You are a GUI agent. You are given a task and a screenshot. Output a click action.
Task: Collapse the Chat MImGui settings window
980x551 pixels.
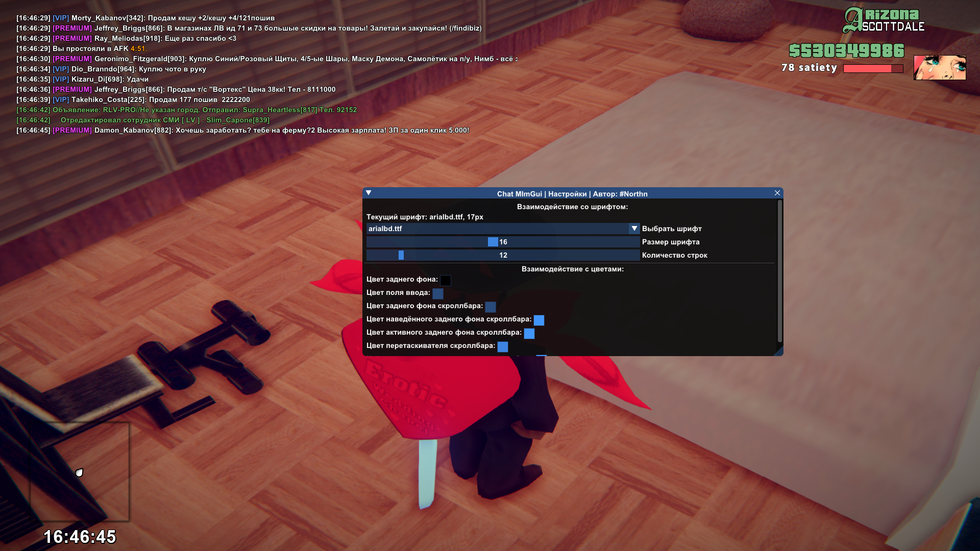[x=369, y=193]
